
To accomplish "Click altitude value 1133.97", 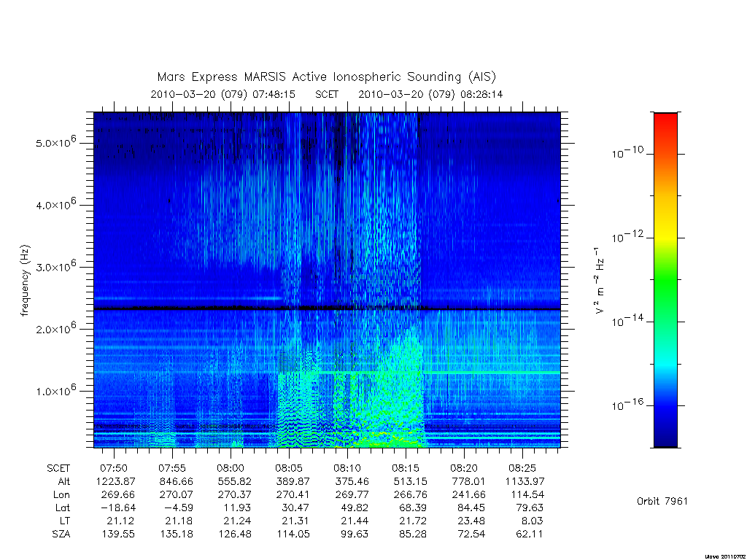I will (x=525, y=481).
